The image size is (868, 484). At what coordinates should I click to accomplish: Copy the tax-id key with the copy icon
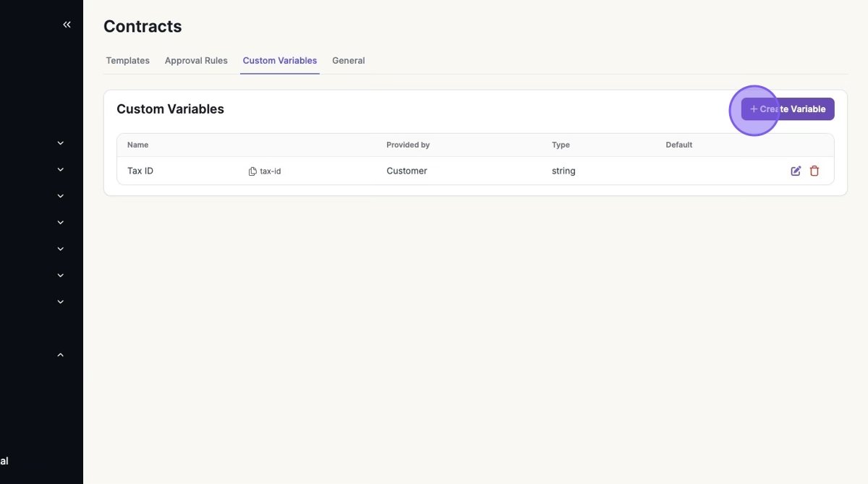252,171
